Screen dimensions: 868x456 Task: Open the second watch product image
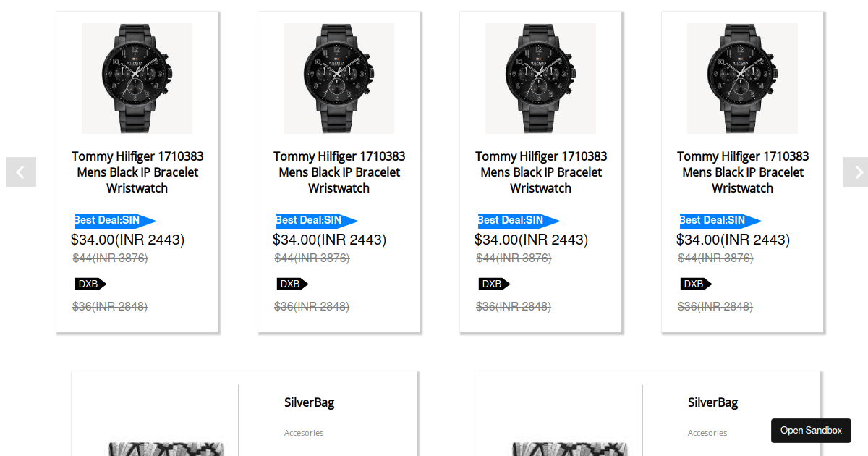[x=339, y=78]
